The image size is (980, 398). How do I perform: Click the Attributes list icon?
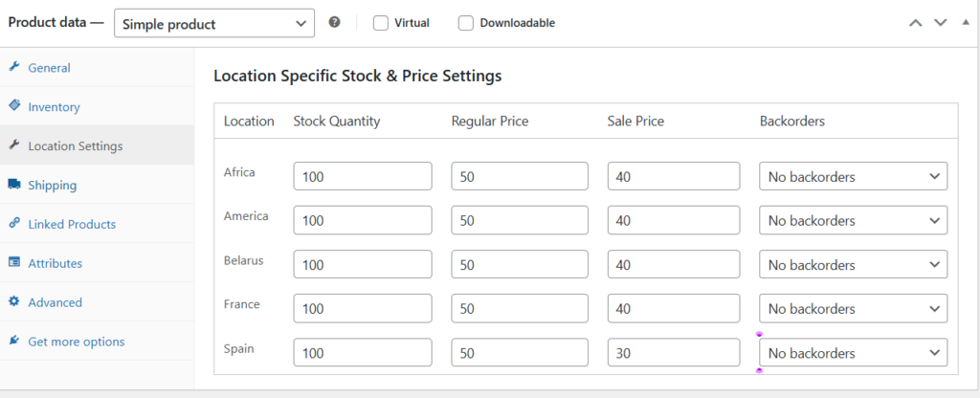click(14, 263)
